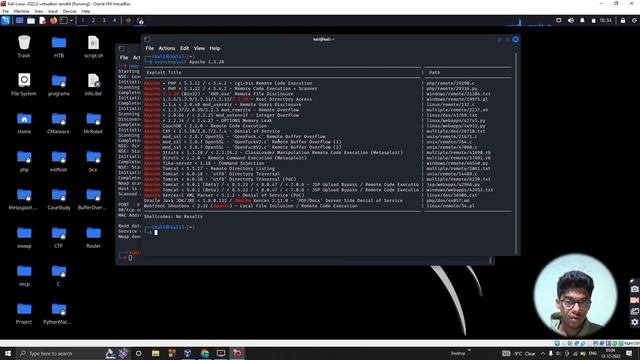Open the Edit menu in front terminal
This screenshot has width=640, height=360.
tap(184, 48)
